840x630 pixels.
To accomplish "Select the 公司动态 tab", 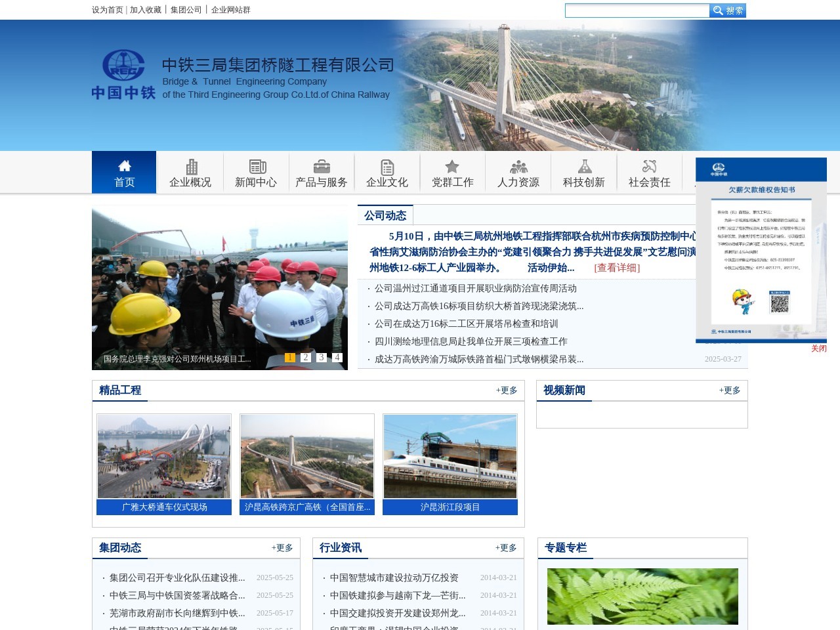I will 385,215.
